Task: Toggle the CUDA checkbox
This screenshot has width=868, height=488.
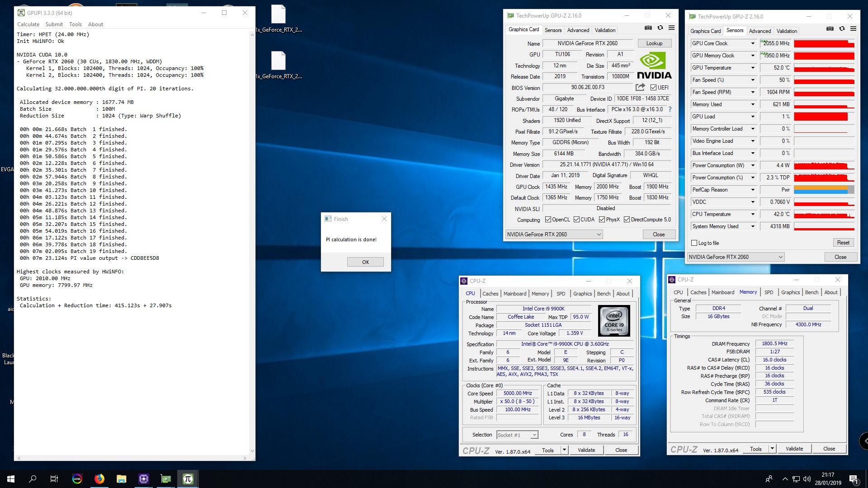Action: click(x=576, y=220)
